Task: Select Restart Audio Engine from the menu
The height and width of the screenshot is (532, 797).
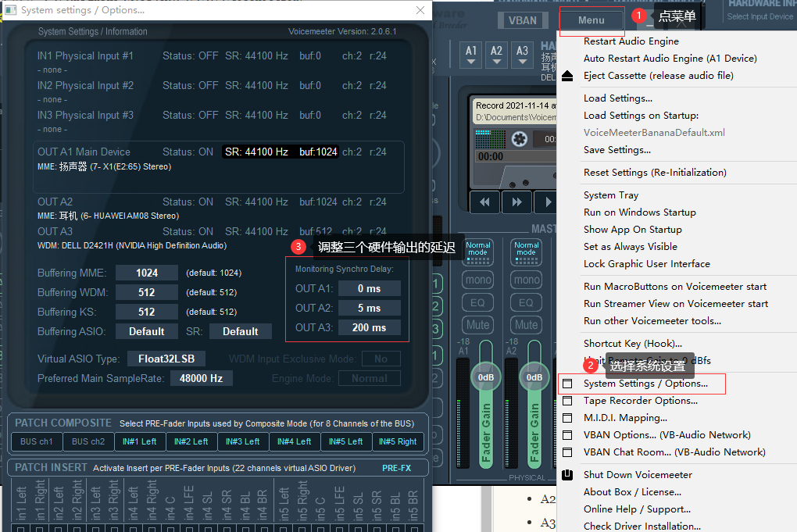Action: [631, 41]
